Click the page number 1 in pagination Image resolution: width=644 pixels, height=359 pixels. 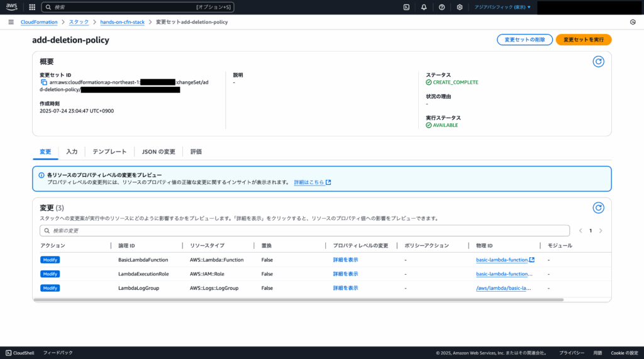[x=591, y=231]
